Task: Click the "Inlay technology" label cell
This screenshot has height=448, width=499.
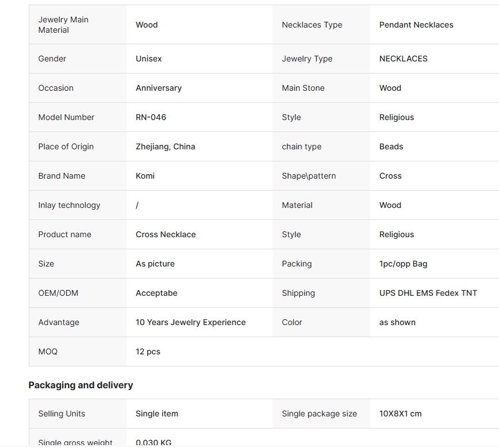Action: tap(69, 205)
